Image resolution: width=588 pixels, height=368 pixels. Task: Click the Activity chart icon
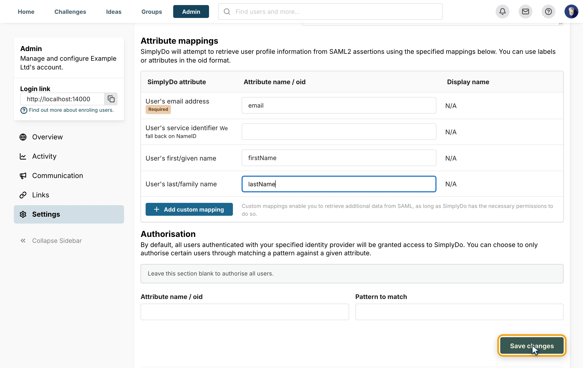click(23, 156)
